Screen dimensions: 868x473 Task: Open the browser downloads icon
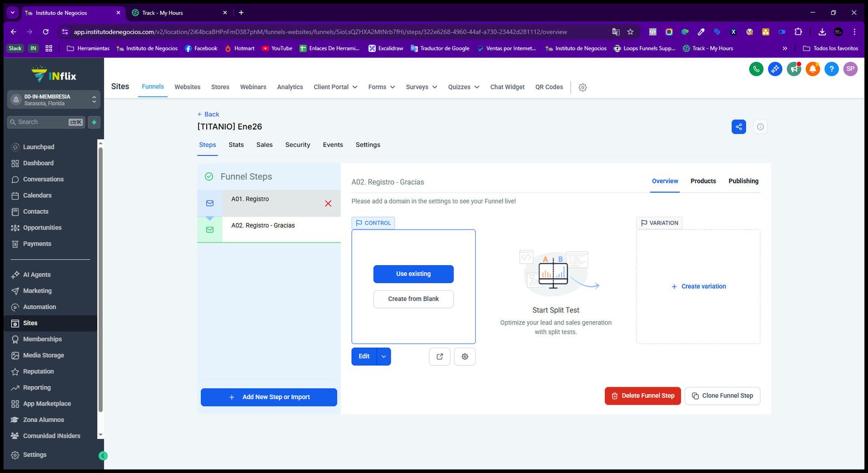pyautogui.click(x=822, y=32)
